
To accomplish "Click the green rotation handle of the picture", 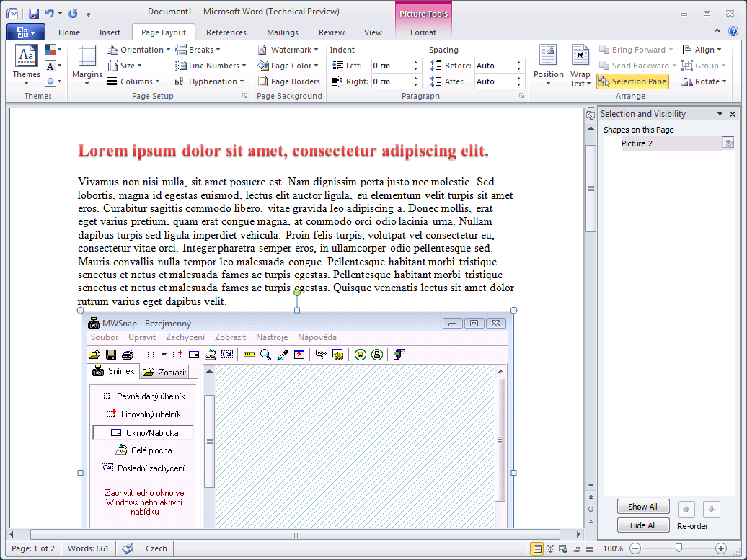I will (297, 293).
